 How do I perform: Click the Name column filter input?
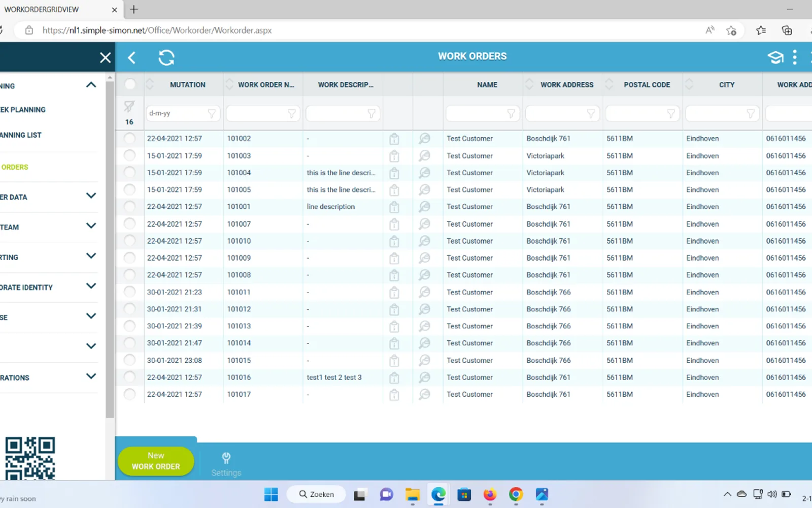click(x=482, y=114)
